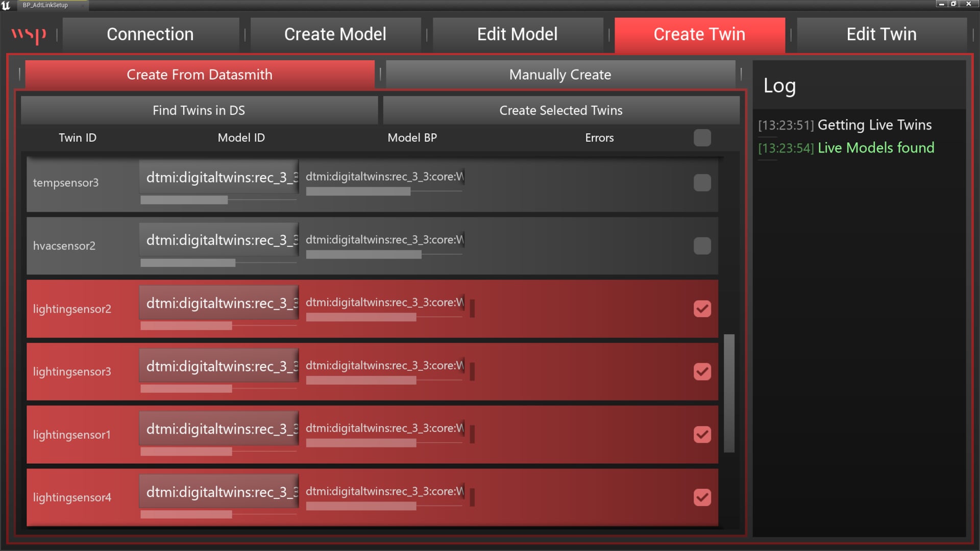Enable the checkbox for hvacsensor2
The height and width of the screenshot is (551, 980).
pyautogui.click(x=702, y=246)
